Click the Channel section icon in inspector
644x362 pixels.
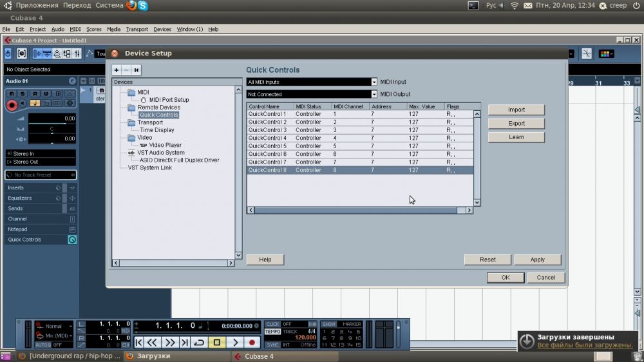coord(72,219)
